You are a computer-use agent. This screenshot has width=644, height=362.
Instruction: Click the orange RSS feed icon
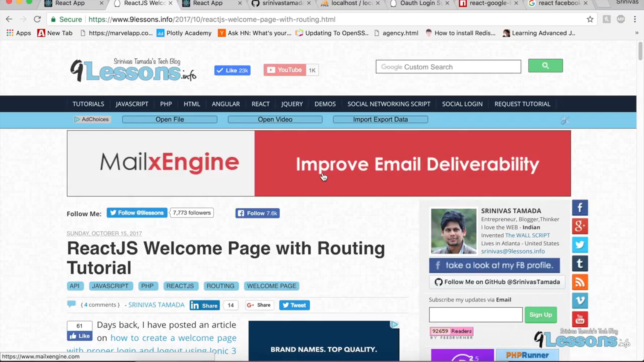pyautogui.click(x=580, y=282)
